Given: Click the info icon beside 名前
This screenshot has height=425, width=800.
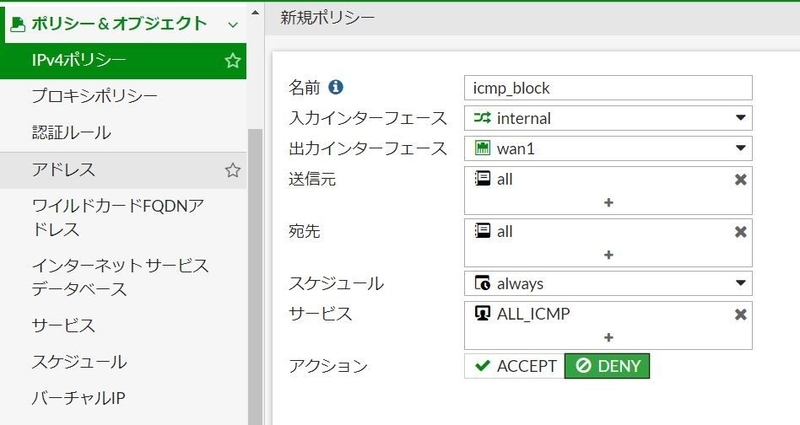Looking at the screenshot, I should [x=335, y=87].
